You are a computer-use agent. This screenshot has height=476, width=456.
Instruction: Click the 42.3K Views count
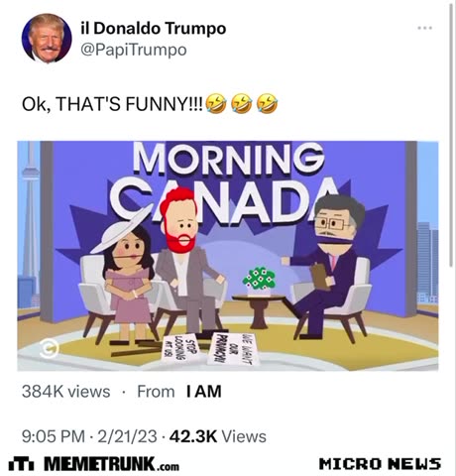tap(218, 436)
